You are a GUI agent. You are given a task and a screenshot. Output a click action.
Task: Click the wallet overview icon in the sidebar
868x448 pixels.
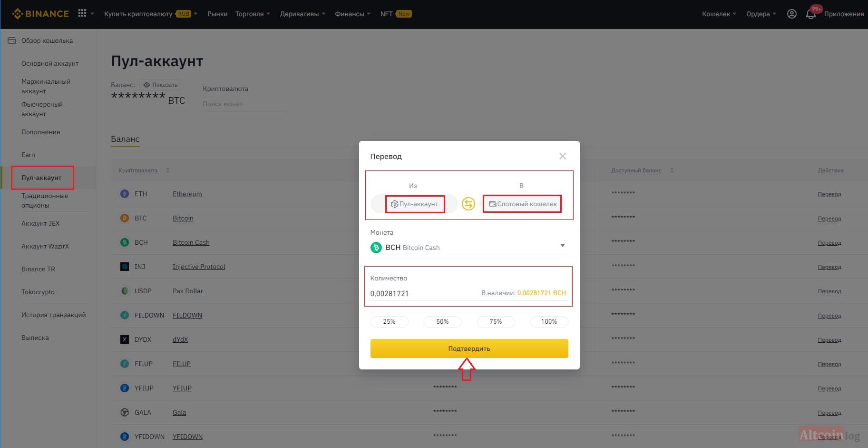click(x=12, y=40)
